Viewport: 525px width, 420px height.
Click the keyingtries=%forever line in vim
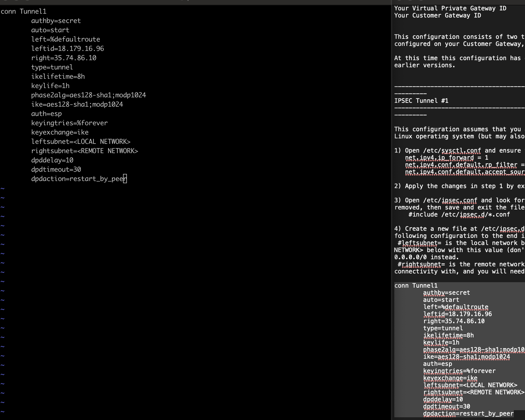[69, 123]
